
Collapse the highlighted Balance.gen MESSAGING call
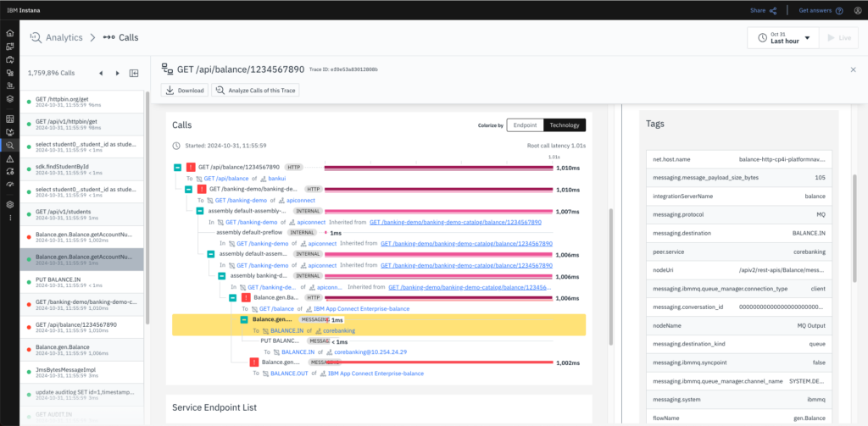tap(244, 319)
